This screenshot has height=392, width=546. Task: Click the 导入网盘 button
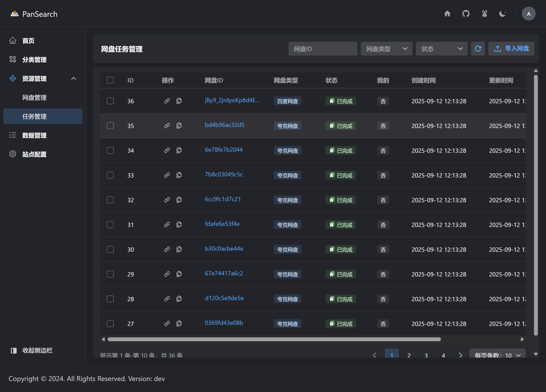[511, 49]
